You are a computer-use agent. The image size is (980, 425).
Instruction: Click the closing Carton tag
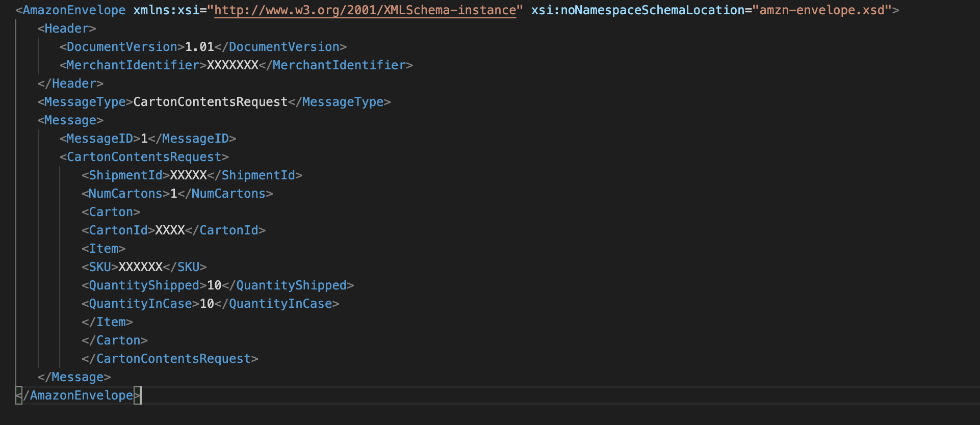click(x=115, y=340)
